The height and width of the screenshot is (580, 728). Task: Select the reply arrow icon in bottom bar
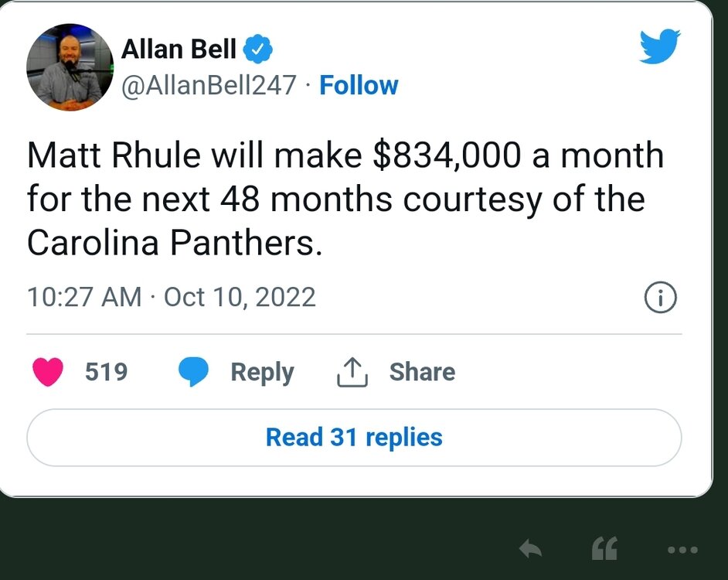[532, 549]
